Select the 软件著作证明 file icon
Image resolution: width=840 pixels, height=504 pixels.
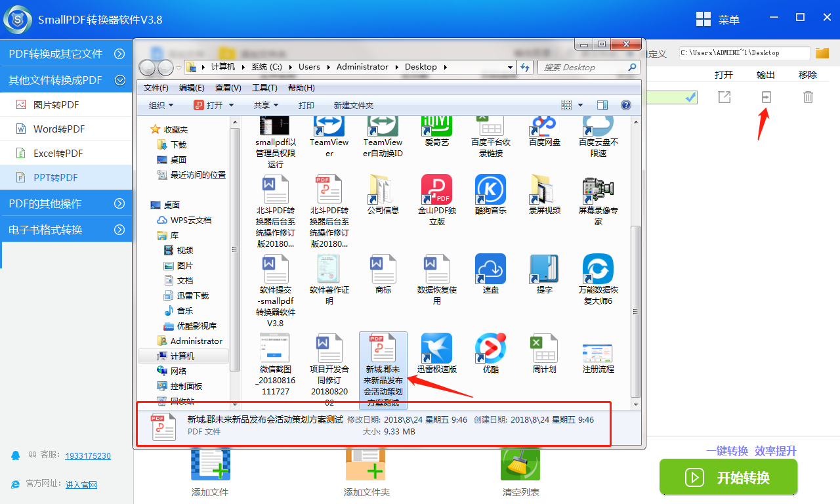(329, 280)
